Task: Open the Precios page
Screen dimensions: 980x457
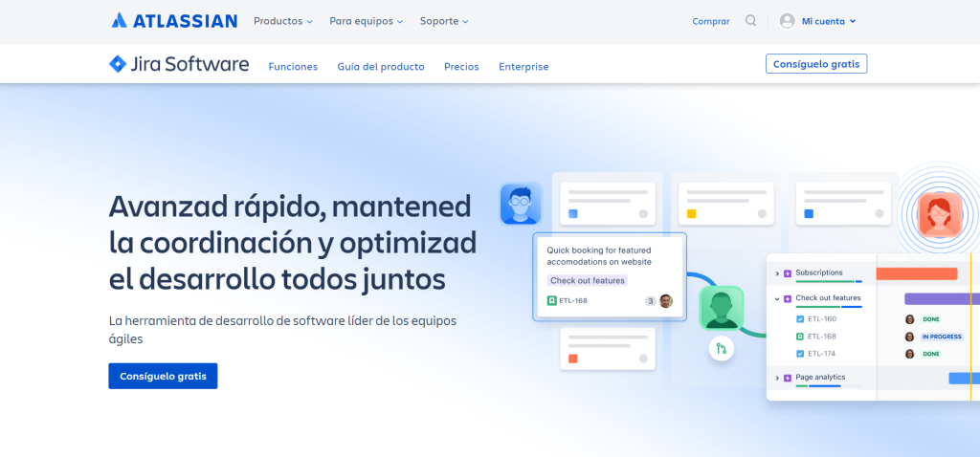Action: coord(461,66)
